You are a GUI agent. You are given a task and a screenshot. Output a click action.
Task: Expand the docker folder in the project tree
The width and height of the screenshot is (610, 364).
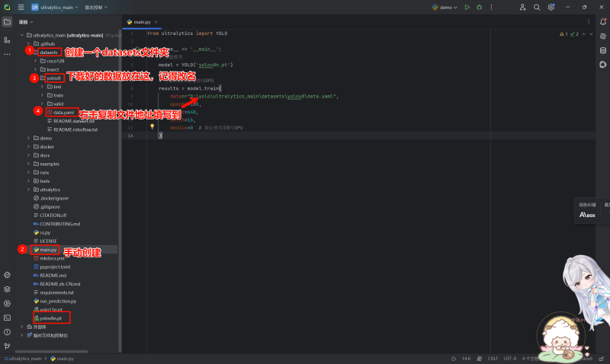point(44,146)
